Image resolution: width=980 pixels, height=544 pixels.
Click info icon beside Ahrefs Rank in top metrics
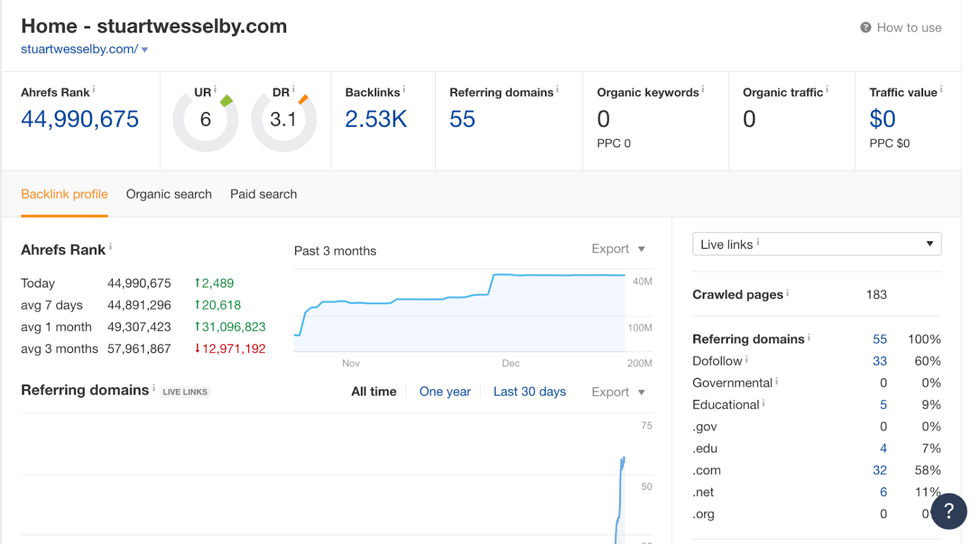pos(94,89)
